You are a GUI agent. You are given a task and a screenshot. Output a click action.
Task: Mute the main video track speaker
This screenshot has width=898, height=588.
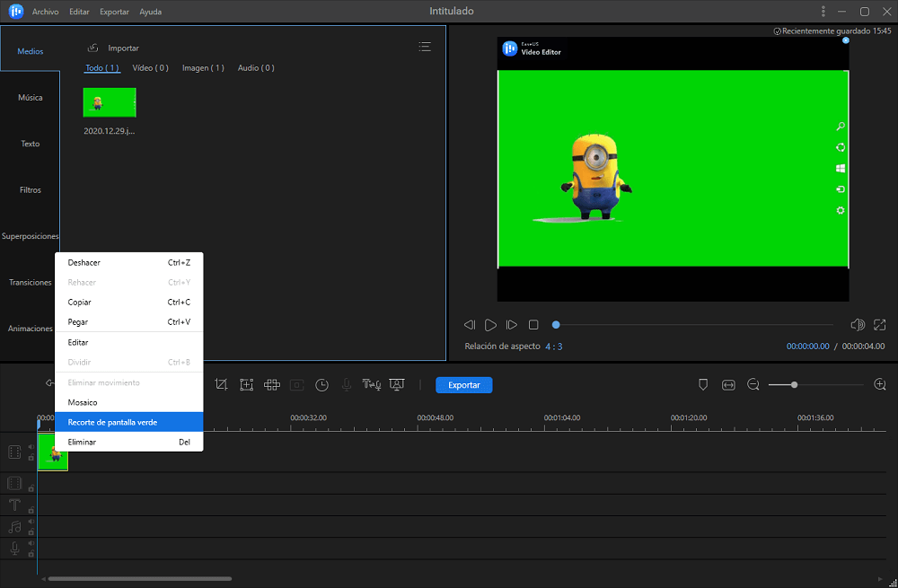pyautogui.click(x=31, y=447)
